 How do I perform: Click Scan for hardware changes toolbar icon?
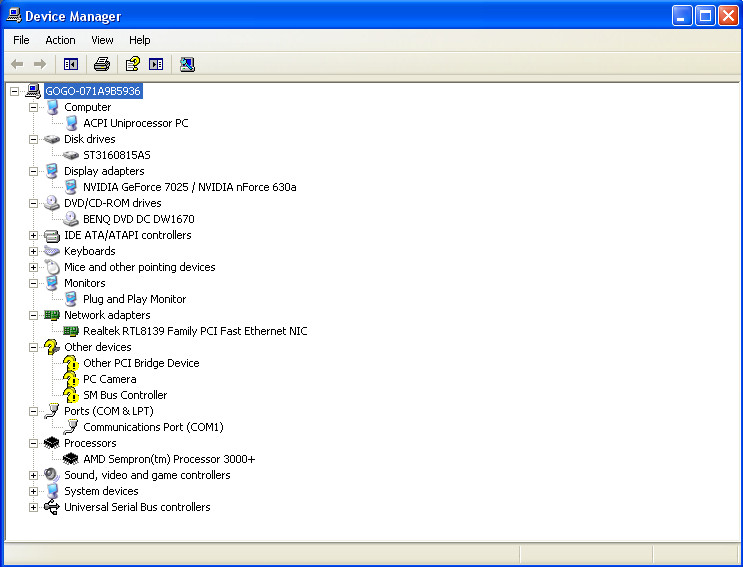[x=187, y=64]
